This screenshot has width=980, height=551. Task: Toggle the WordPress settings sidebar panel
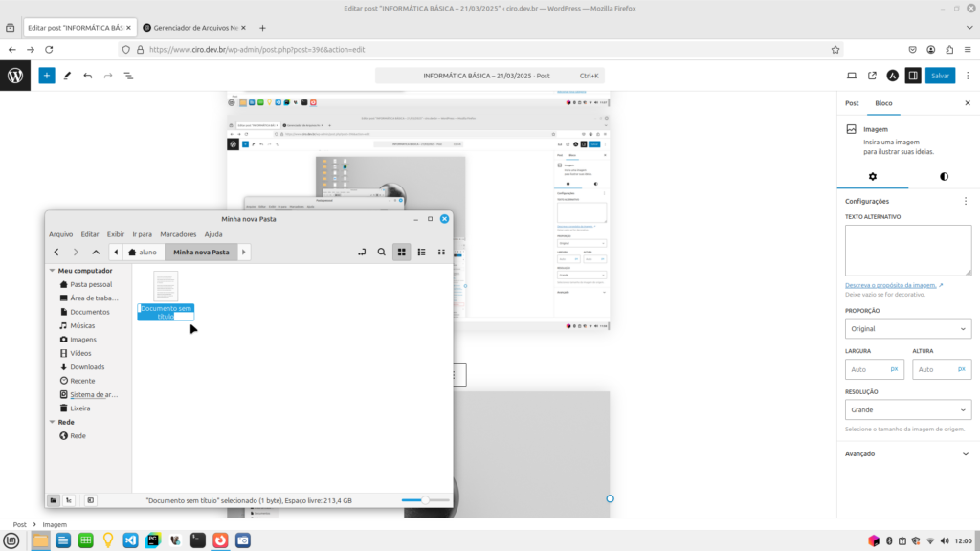[x=913, y=75]
